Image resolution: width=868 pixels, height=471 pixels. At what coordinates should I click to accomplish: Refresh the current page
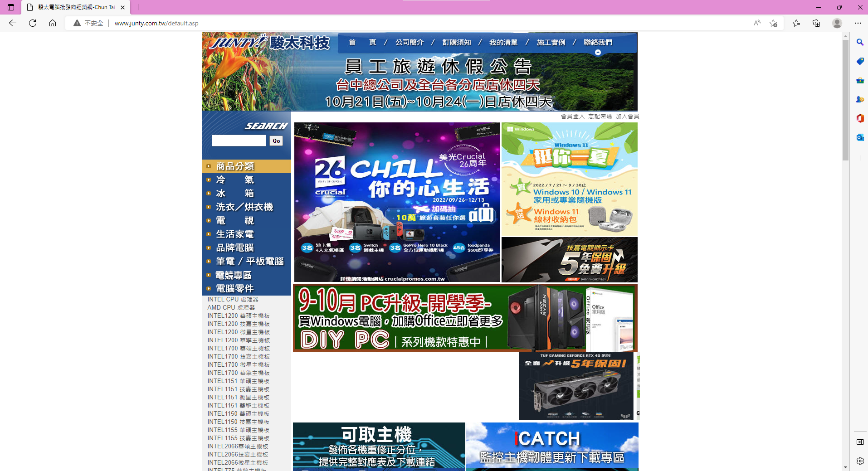(33, 23)
